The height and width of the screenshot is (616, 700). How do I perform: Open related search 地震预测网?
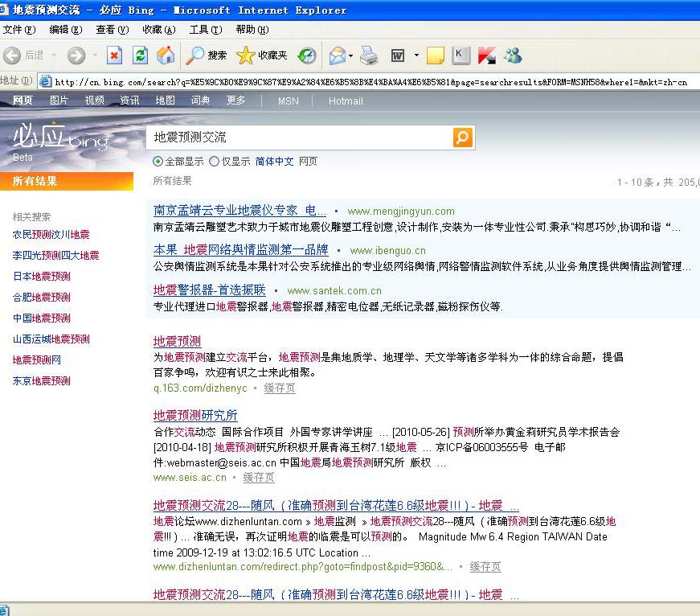coord(37,360)
